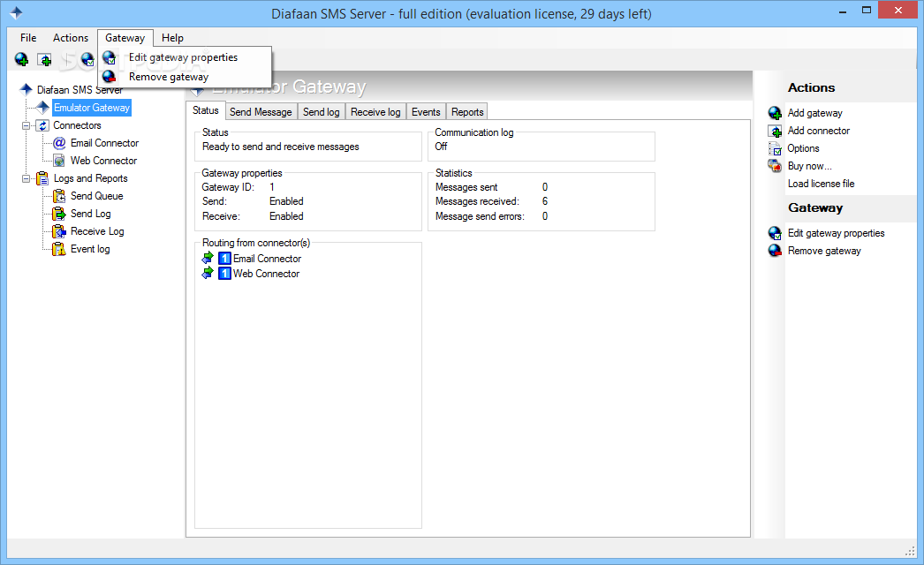Click the blue 1 icon for Web Connector
Image resolution: width=924 pixels, height=565 pixels.
point(224,274)
